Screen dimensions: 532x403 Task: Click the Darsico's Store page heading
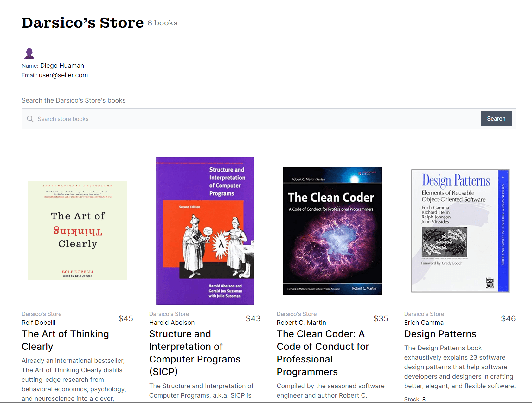pyautogui.click(x=82, y=23)
